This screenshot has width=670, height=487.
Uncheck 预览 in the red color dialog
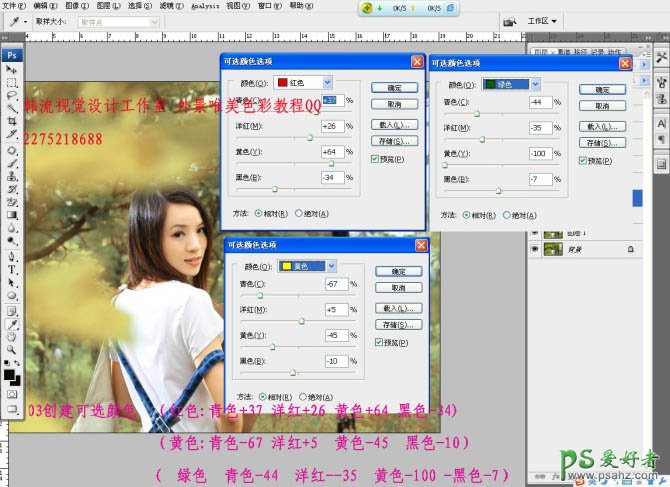374,159
